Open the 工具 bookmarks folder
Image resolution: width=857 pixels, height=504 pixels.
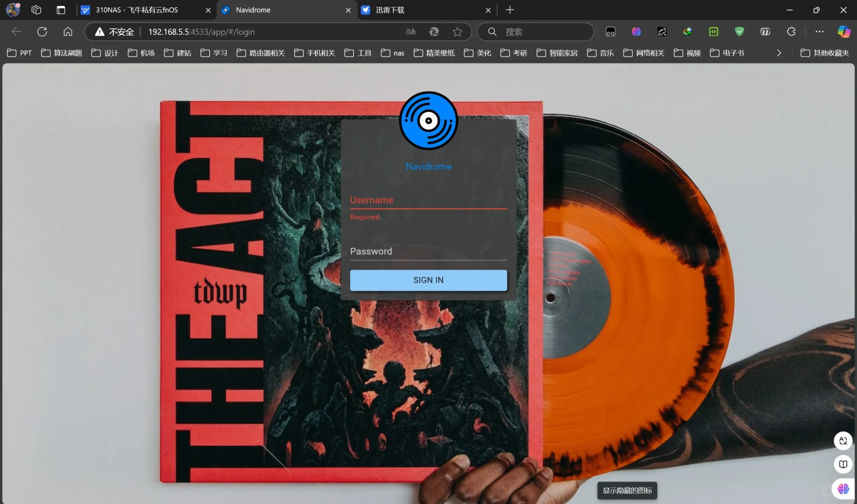(x=358, y=53)
